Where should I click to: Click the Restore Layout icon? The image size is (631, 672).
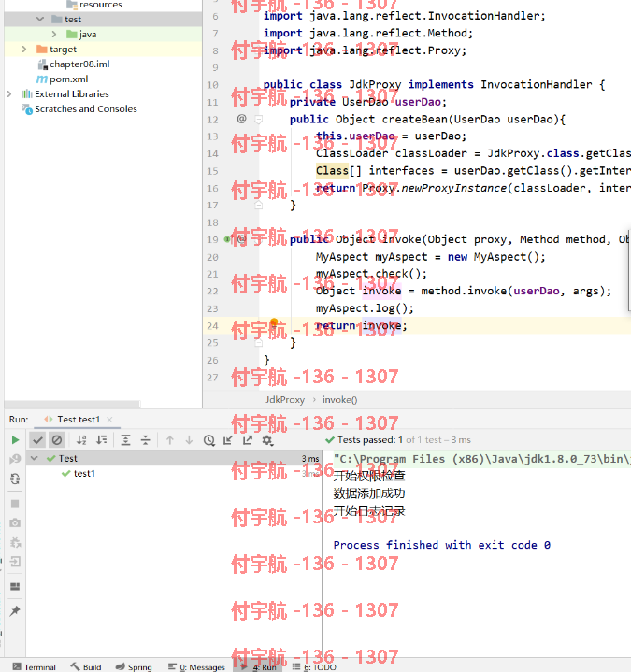point(15,586)
